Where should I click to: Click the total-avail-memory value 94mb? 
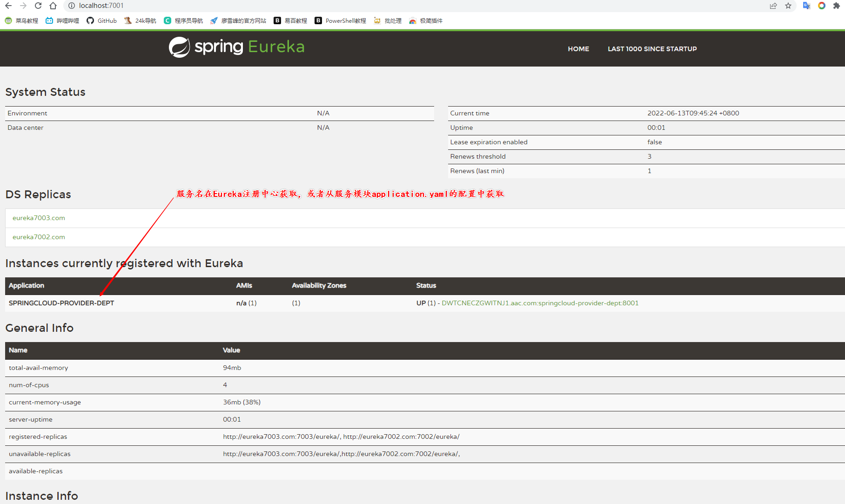232,368
